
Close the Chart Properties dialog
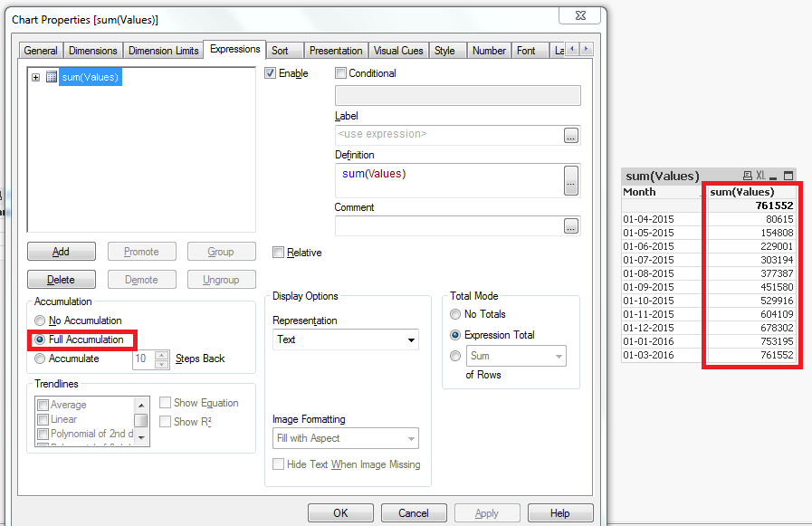pos(580,15)
